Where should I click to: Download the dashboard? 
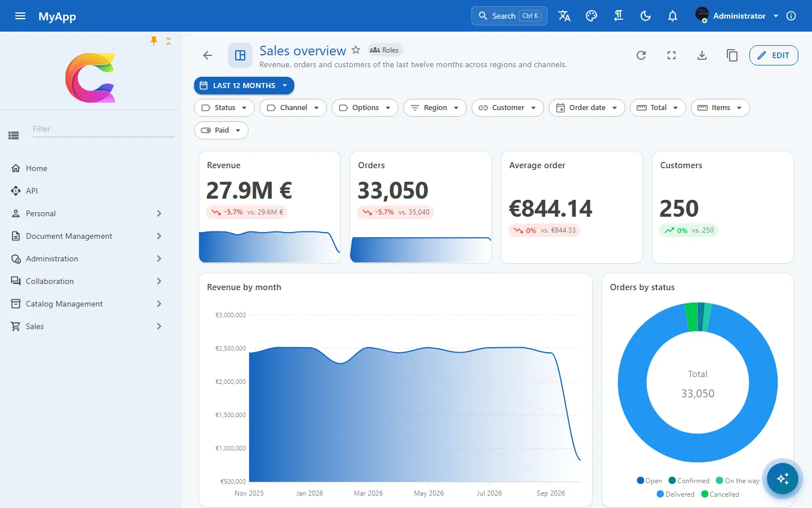(x=702, y=55)
